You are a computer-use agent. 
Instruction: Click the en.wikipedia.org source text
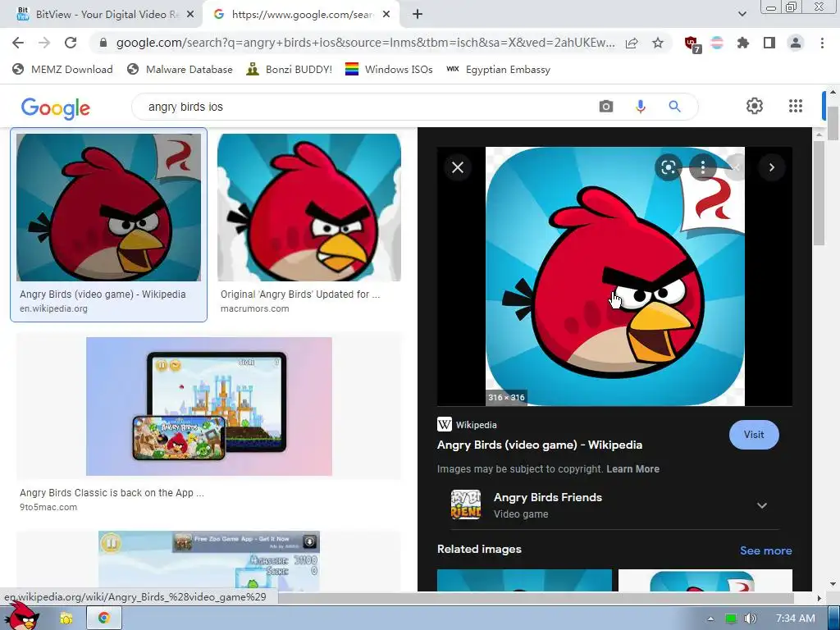53,308
